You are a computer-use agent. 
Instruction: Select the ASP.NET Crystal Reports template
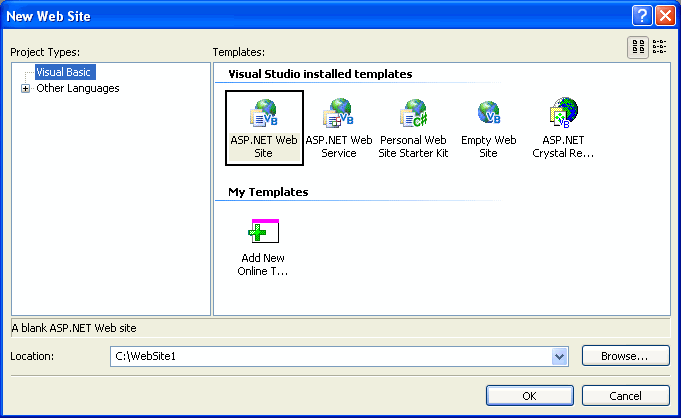(x=563, y=128)
